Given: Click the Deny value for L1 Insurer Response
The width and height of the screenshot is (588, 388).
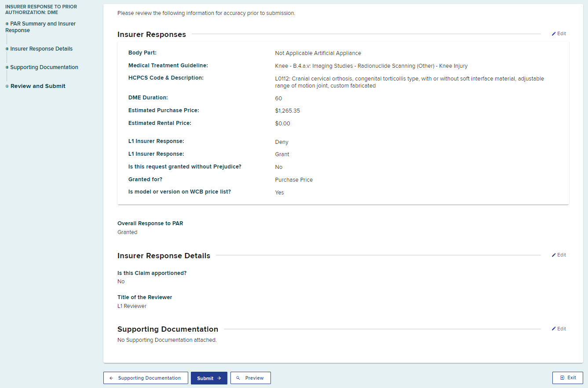Looking at the screenshot, I should click(281, 142).
